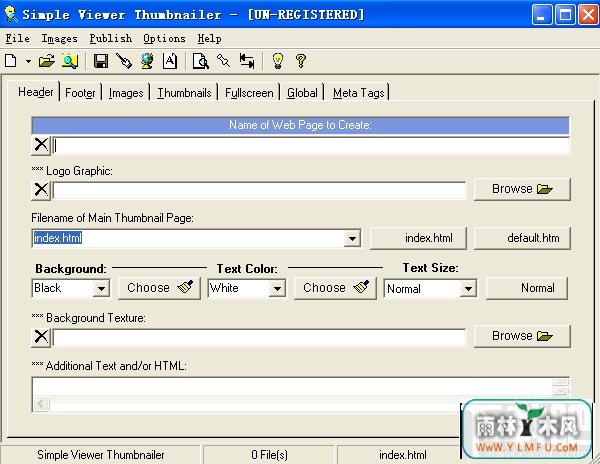The image size is (600, 464).
Task: Switch to the Thumbnails tab
Action: [x=184, y=93]
